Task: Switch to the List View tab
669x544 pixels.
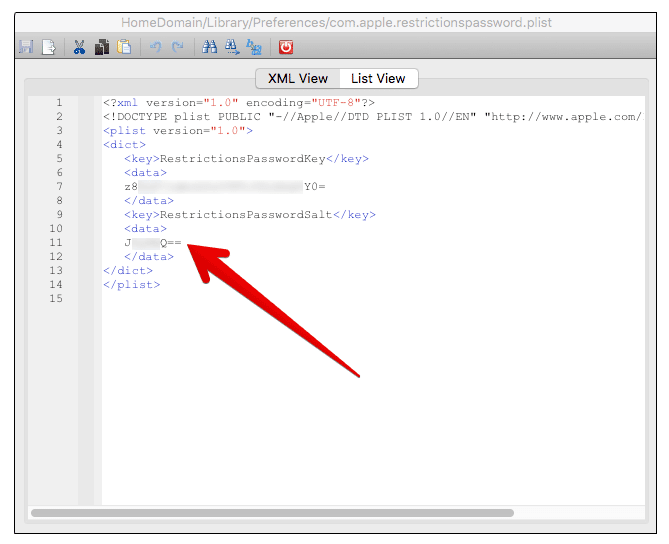Action: (378, 79)
